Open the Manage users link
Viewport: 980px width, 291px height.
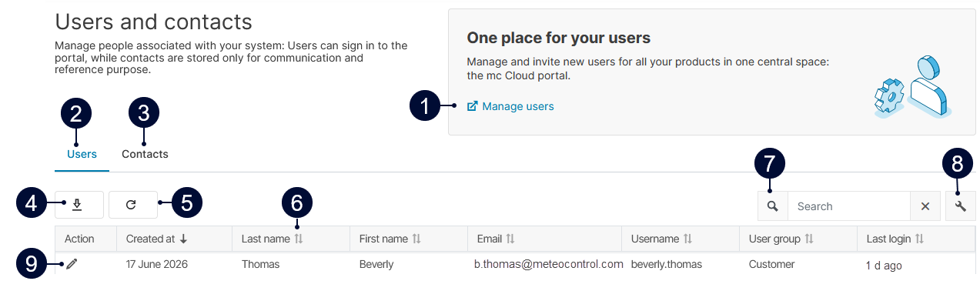(x=518, y=106)
